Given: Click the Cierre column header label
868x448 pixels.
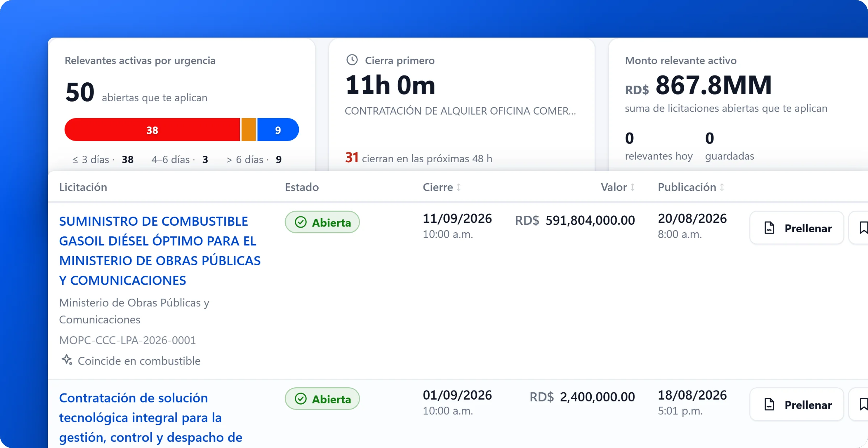Looking at the screenshot, I should tap(438, 187).
